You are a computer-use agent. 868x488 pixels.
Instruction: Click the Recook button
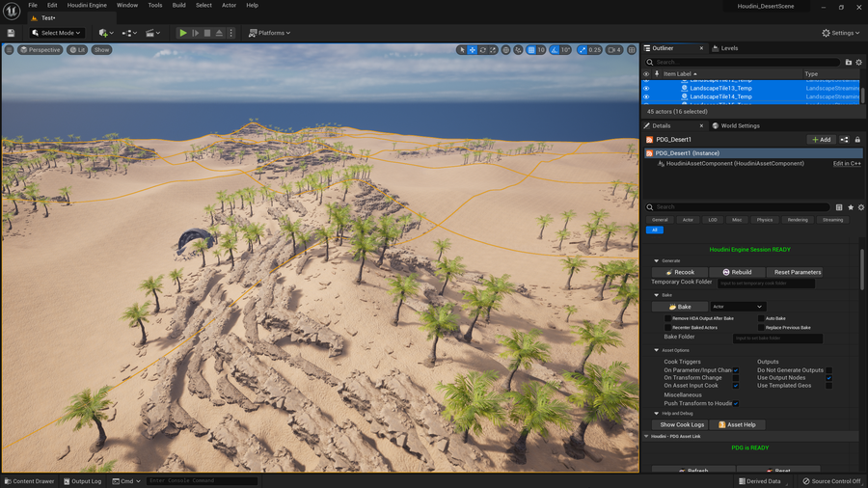coord(679,272)
